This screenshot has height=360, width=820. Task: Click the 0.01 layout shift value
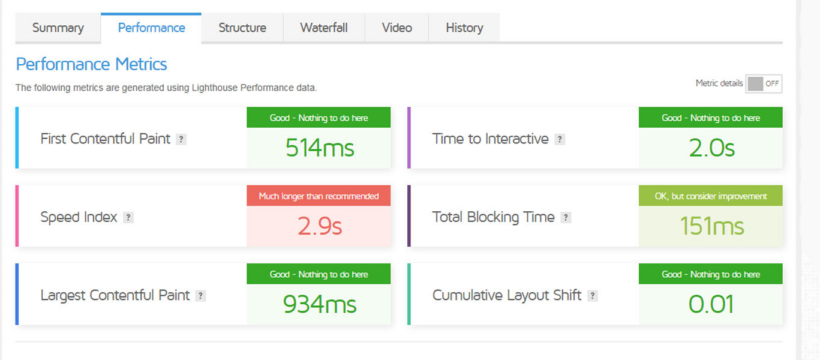711,305
